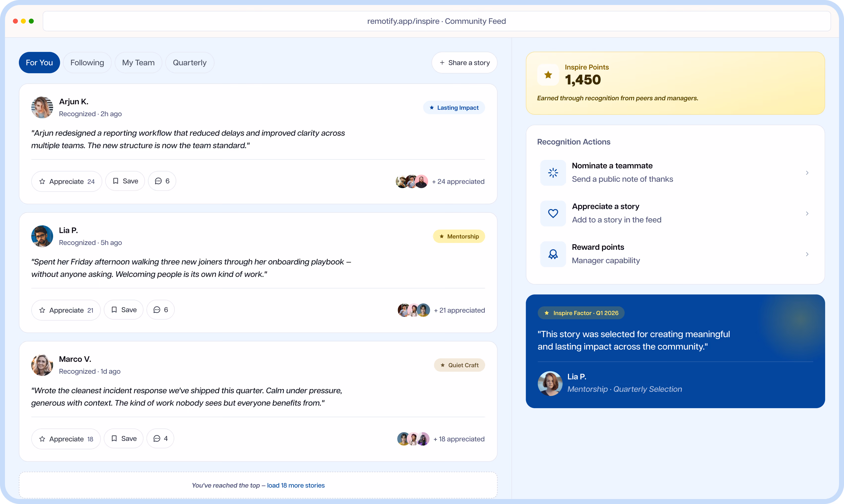
Task: Click the Inspire Factor Q1 2026 badge
Action: (581, 313)
